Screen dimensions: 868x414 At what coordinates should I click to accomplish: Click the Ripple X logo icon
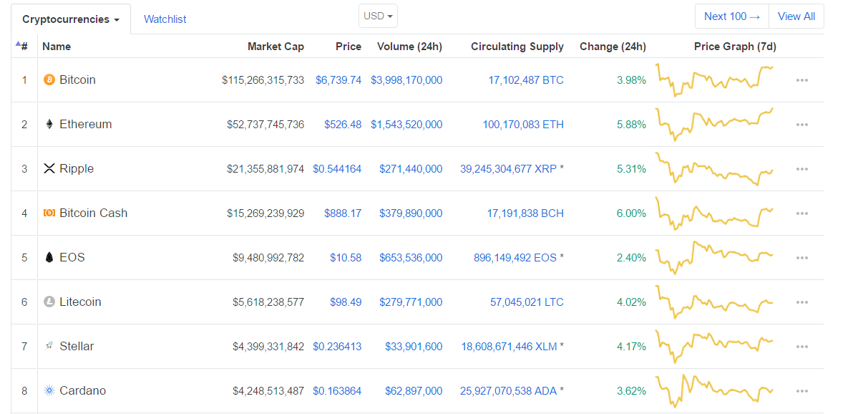tap(49, 168)
